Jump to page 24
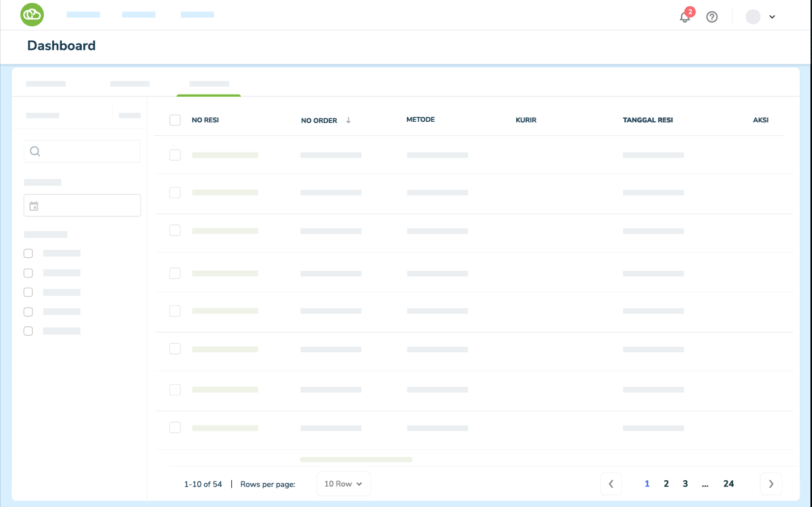 tap(729, 484)
